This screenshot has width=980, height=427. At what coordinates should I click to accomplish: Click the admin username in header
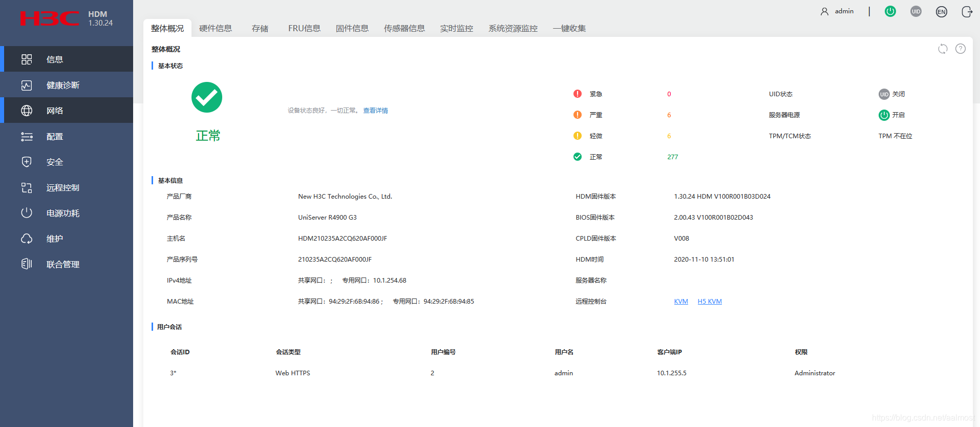coord(844,11)
